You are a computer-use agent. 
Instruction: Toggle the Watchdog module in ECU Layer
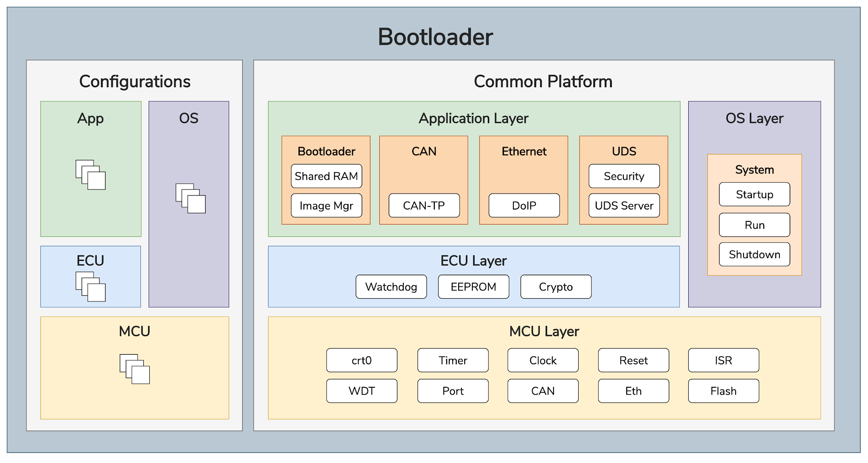click(391, 287)
